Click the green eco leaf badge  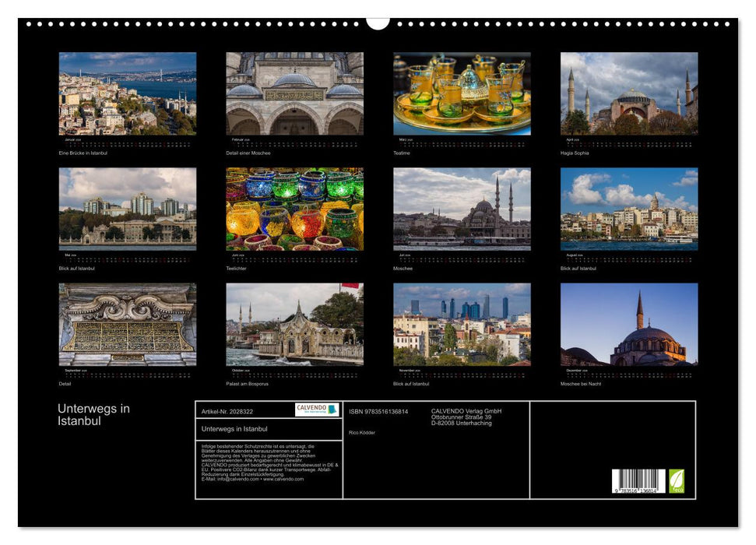(x=678, y=480)
